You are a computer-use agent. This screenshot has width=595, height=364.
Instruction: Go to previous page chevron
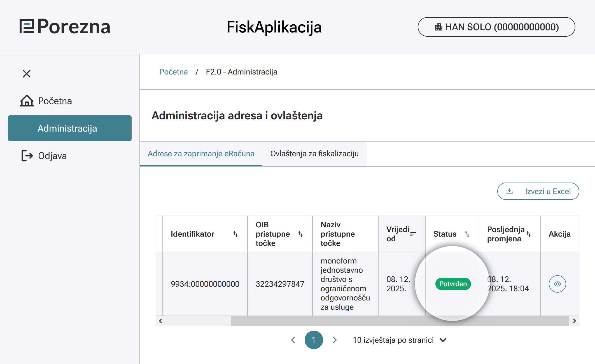pos(293,340)
